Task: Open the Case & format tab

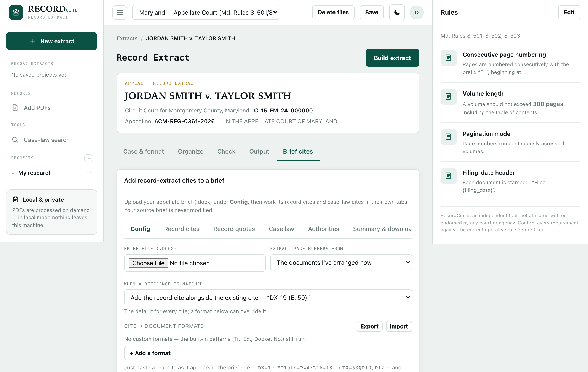Action: [x=144, y=151]
